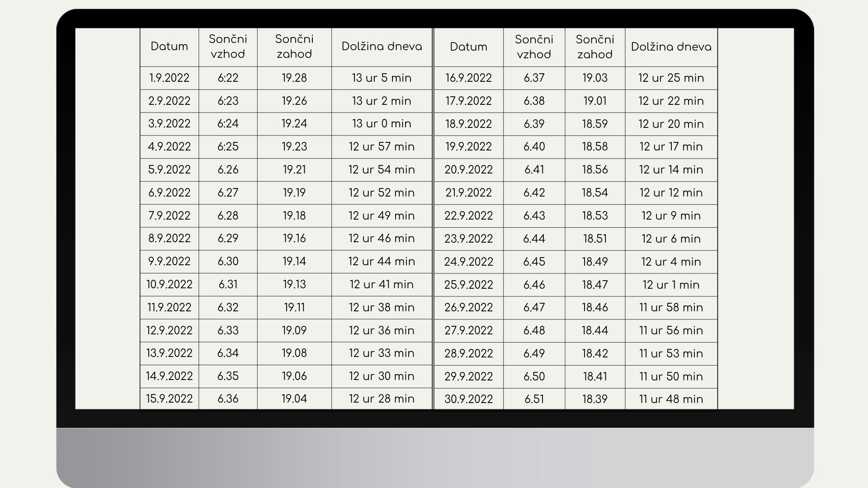868x488 pixels.
Task: Click the date cell 30.9.2022
Action: pyautogui.click(x=468, y=399)
